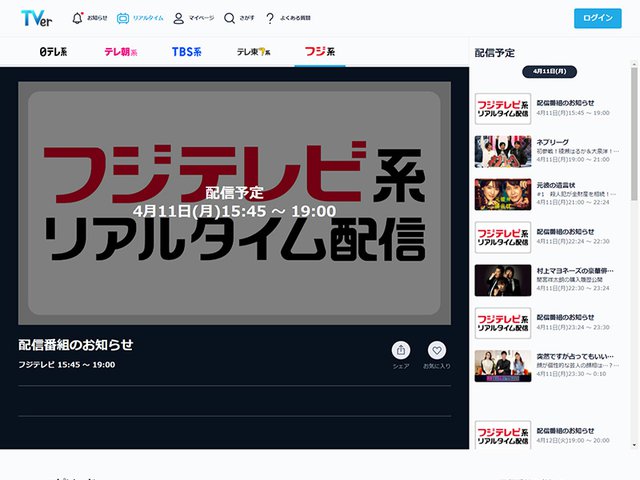Select the TBS系 tab
This screenshot has height=480, width=640.
click(186, 51)
